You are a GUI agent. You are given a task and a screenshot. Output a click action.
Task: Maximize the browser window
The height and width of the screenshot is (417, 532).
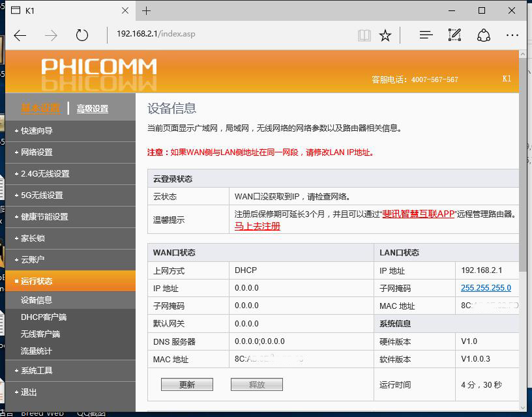coord(481,11)
